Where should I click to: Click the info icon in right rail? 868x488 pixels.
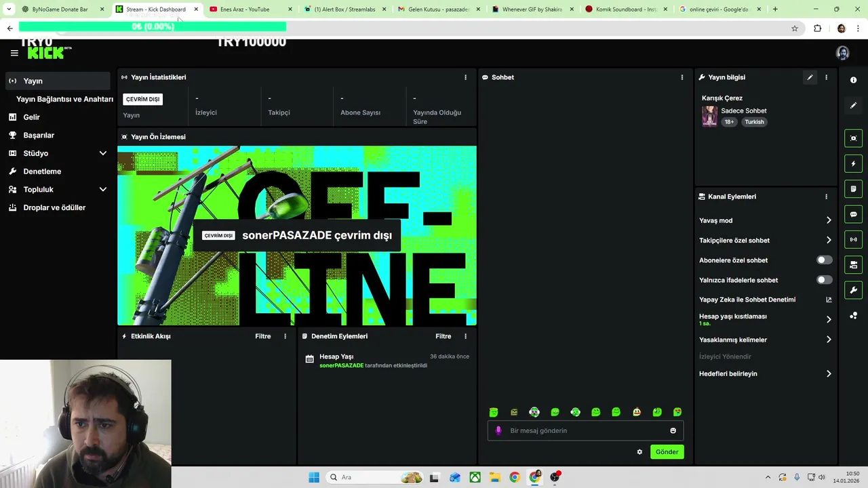click(853, 80)
